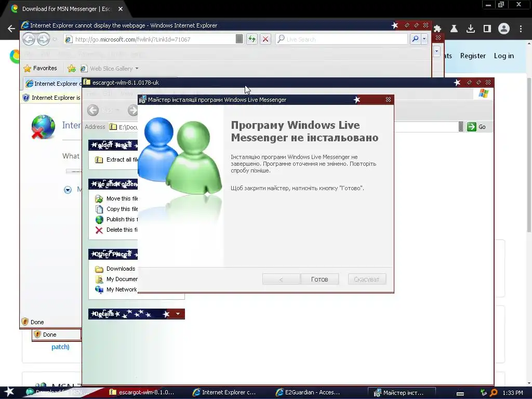Viewport: 532px width, 399px height.
Task: Switch to escargot-wlm-8.1.0 taskbar item
Action: click(x=142, y=393)
